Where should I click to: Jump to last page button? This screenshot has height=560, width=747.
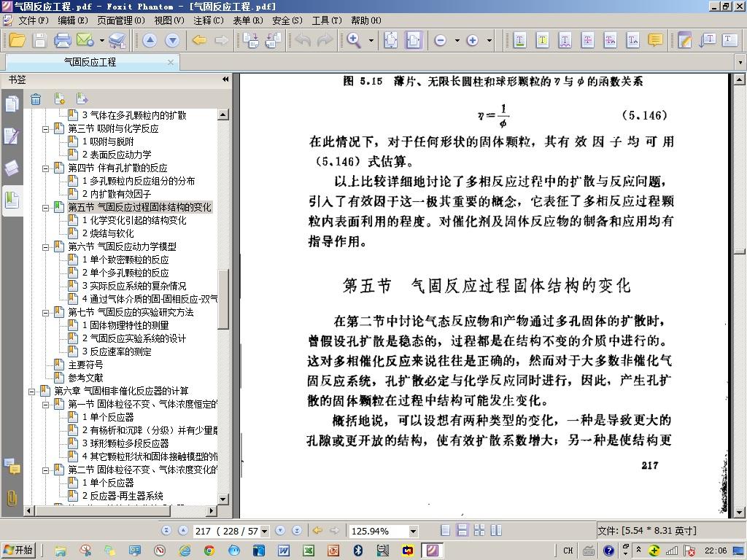point(297,531)
